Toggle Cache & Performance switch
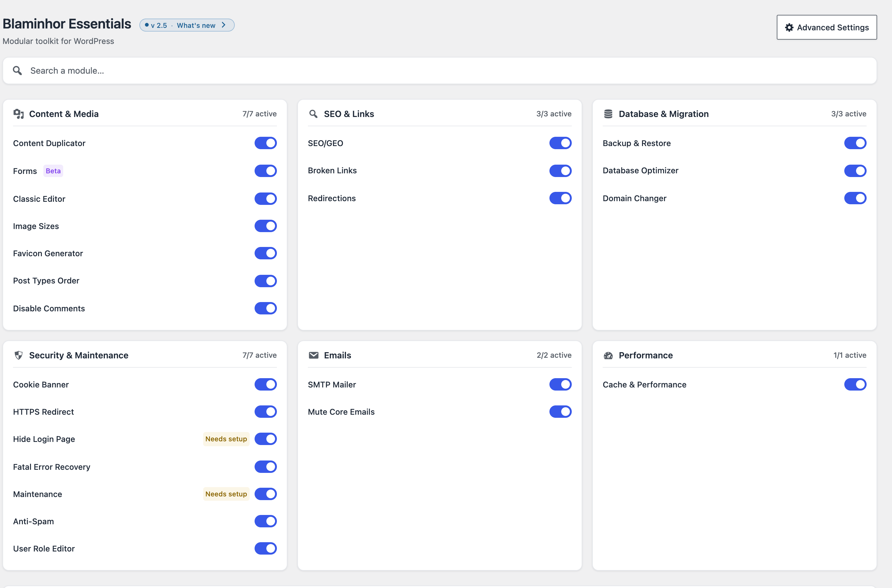Image resolution: width=892 pixels, height=588 pixels. (x=855, y=384)
